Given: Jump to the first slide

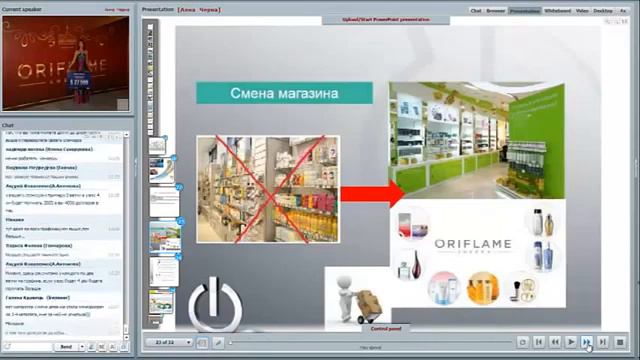Looking at the screenshot, I should [x=539, y=342].
